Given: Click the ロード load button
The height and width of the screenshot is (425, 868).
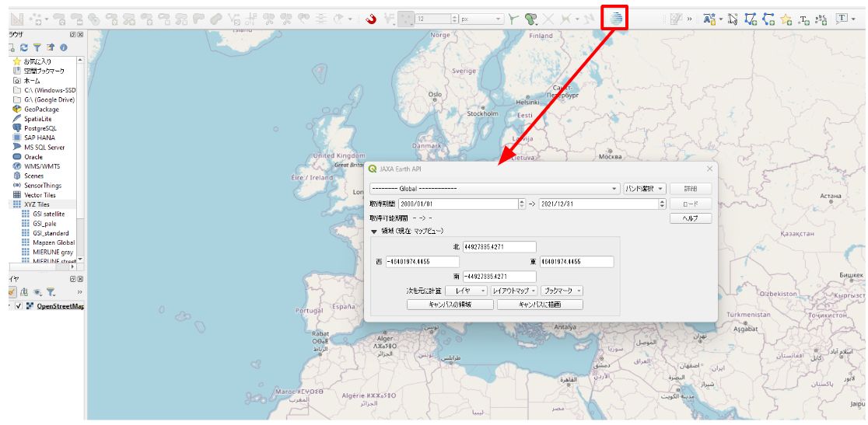Looking at the screenshot, I should click(691, 204).
